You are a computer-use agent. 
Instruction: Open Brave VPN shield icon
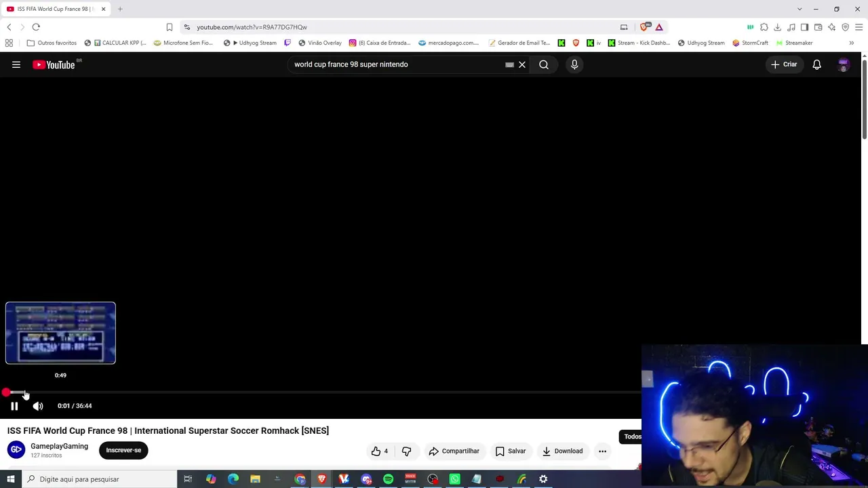[846, 27]
